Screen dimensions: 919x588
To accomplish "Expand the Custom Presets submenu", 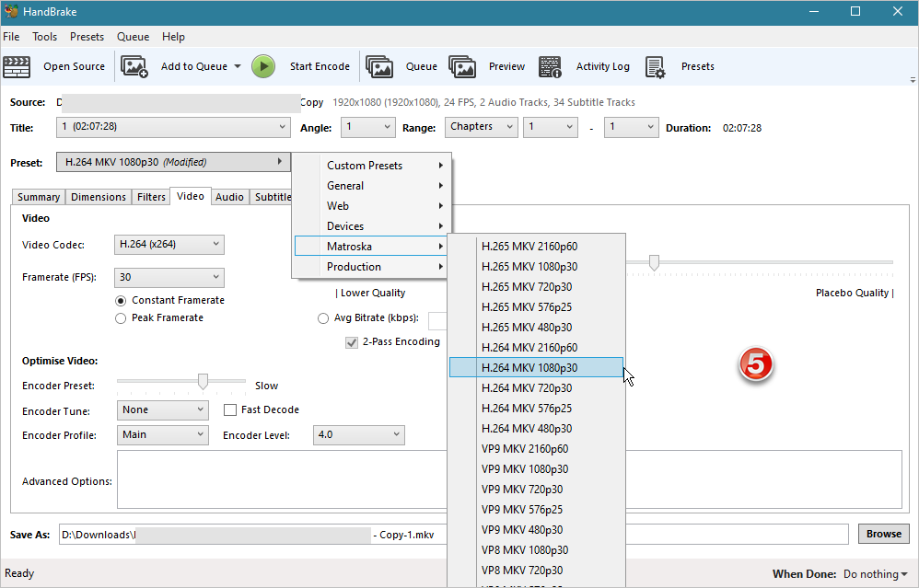I will click(x=372, y=166).
